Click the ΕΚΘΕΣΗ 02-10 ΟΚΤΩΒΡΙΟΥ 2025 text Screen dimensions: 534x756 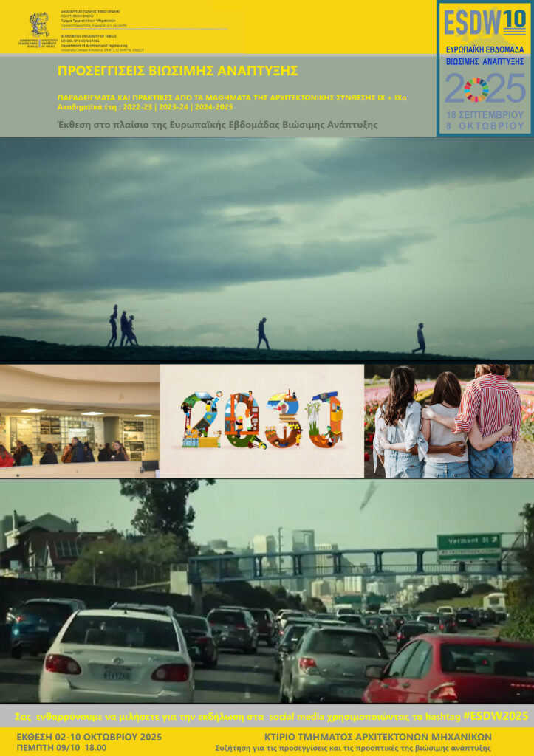pos(89,737)
